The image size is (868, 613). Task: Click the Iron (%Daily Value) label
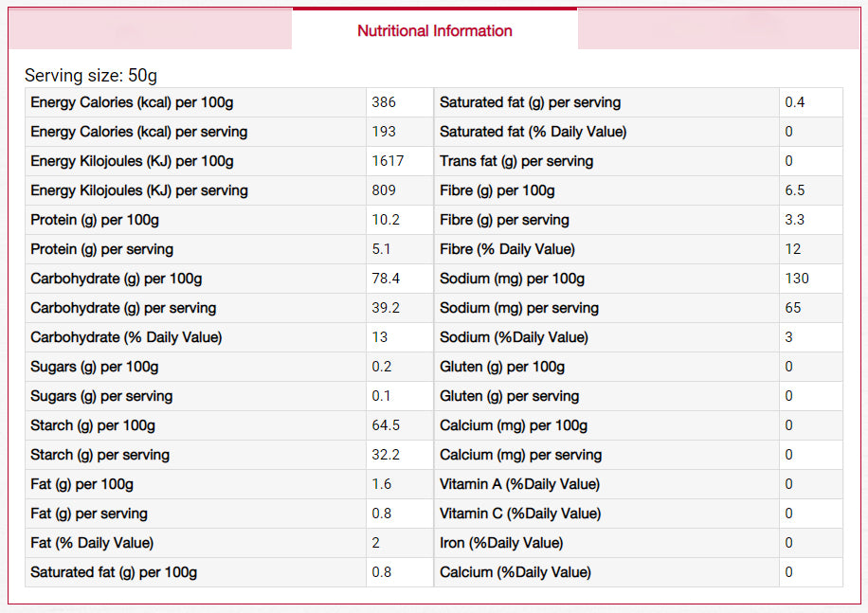click(x=501, y=543)
